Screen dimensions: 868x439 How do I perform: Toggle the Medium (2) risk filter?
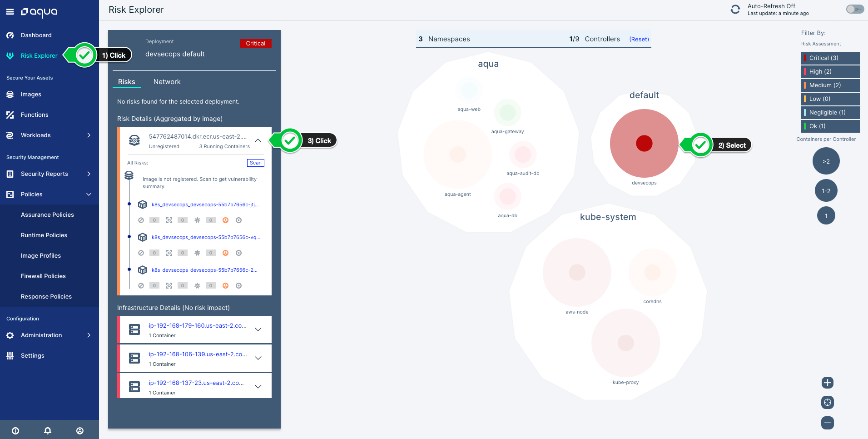click(x=831, y=85)
